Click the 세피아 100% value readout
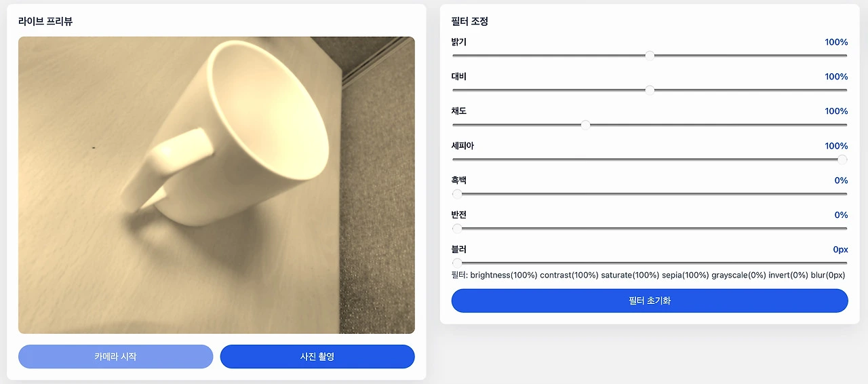This screenshot has height=384, width=868. pyautogui.click(x=836, y=146)
